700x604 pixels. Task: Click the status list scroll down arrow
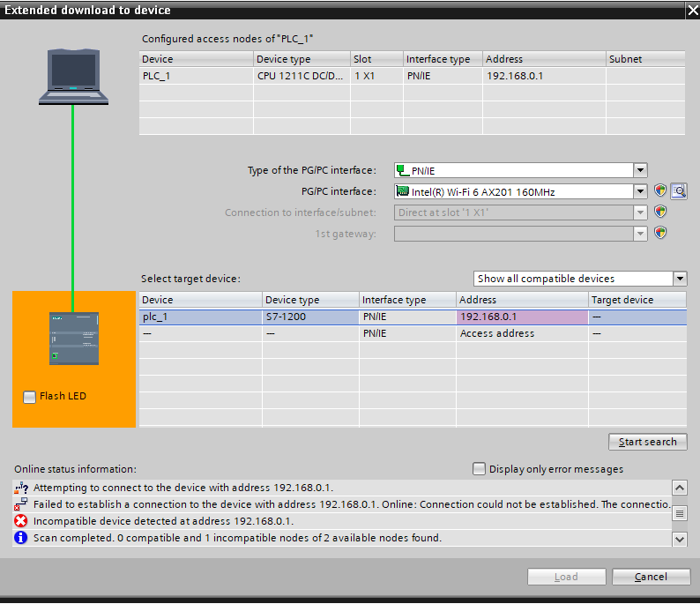pos(680,539)
